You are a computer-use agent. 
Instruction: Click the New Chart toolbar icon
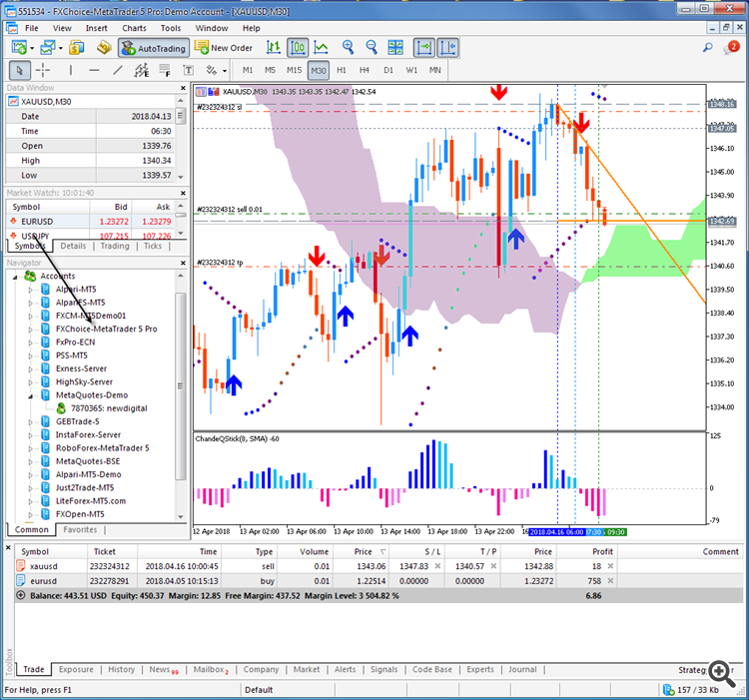point(19,48)
